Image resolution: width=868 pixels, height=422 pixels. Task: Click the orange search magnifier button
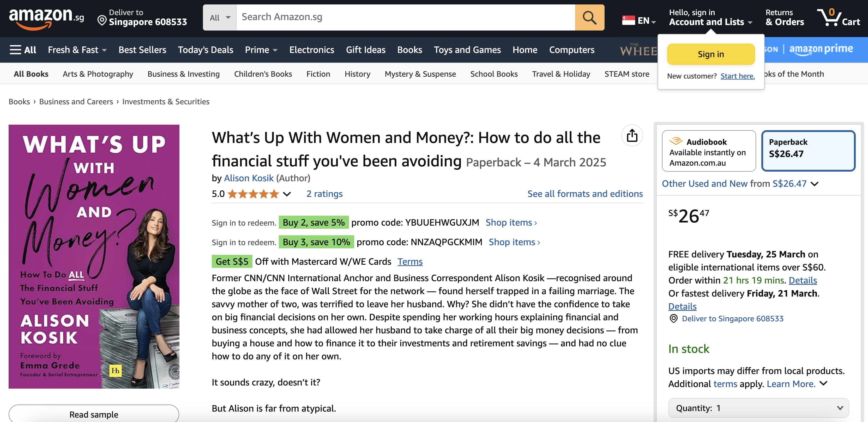tap(589, 17)
